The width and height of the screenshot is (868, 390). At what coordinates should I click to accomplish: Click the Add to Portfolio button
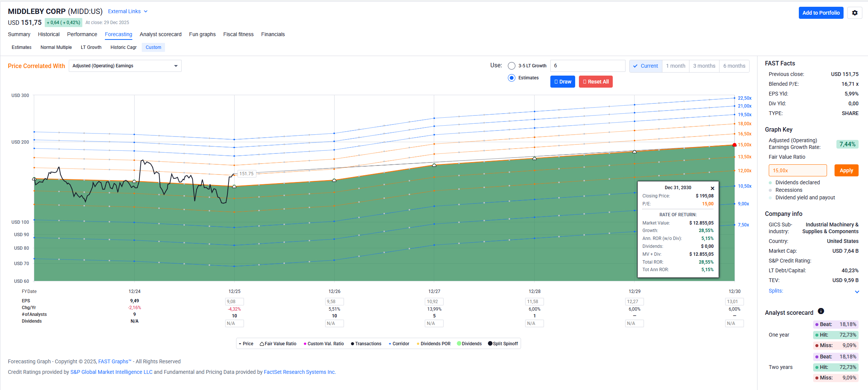821,13
